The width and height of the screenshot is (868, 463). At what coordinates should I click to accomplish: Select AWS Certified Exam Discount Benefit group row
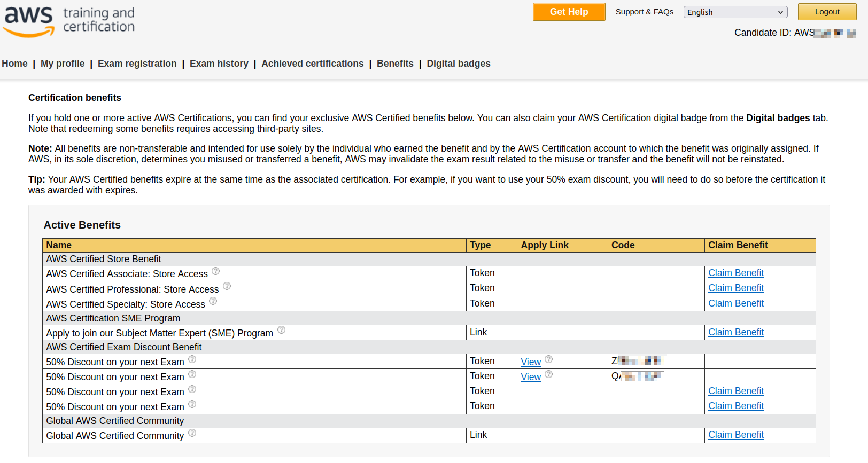click(x=429, y=347)
